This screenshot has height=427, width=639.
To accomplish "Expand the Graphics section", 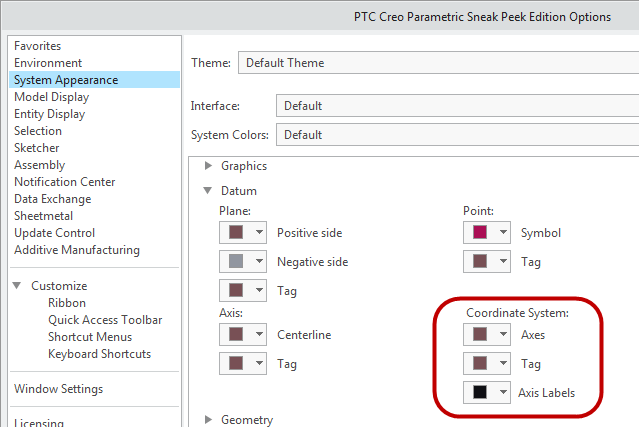I will click(209, 166).
